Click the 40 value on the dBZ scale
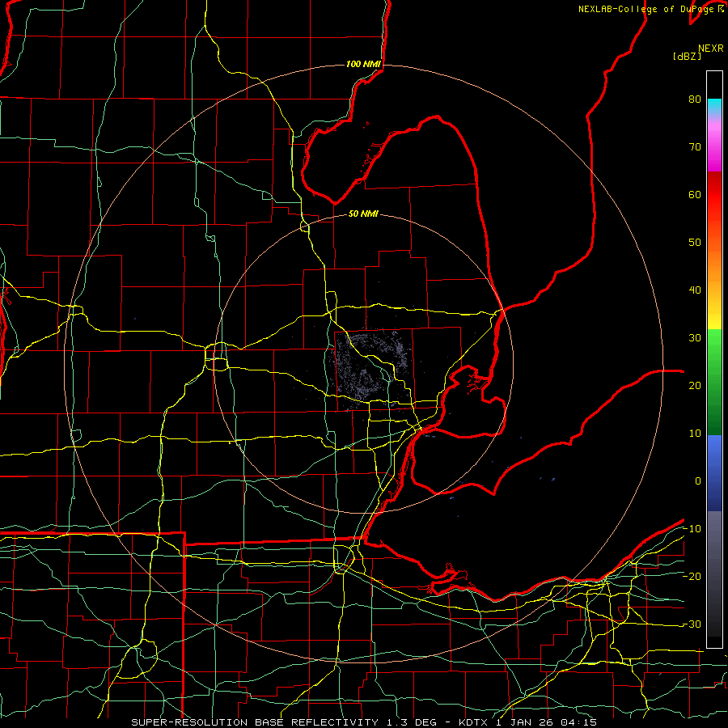 coord(695,290)
